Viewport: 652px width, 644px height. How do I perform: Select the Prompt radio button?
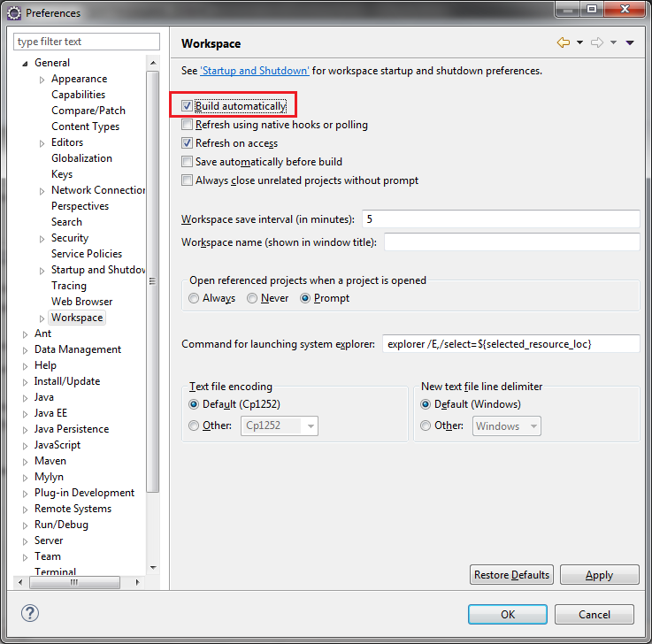tap(305, 298)
